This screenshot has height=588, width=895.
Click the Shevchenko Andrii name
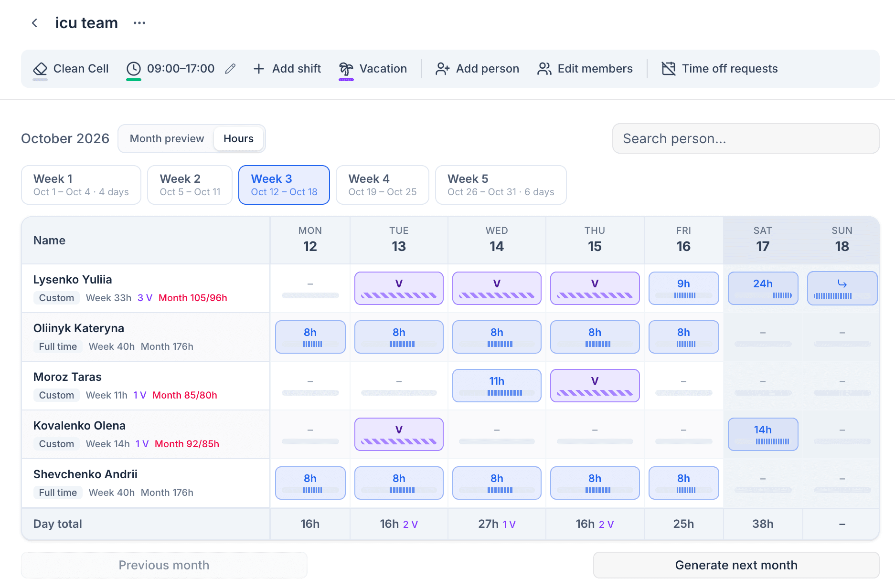(85, 474)
